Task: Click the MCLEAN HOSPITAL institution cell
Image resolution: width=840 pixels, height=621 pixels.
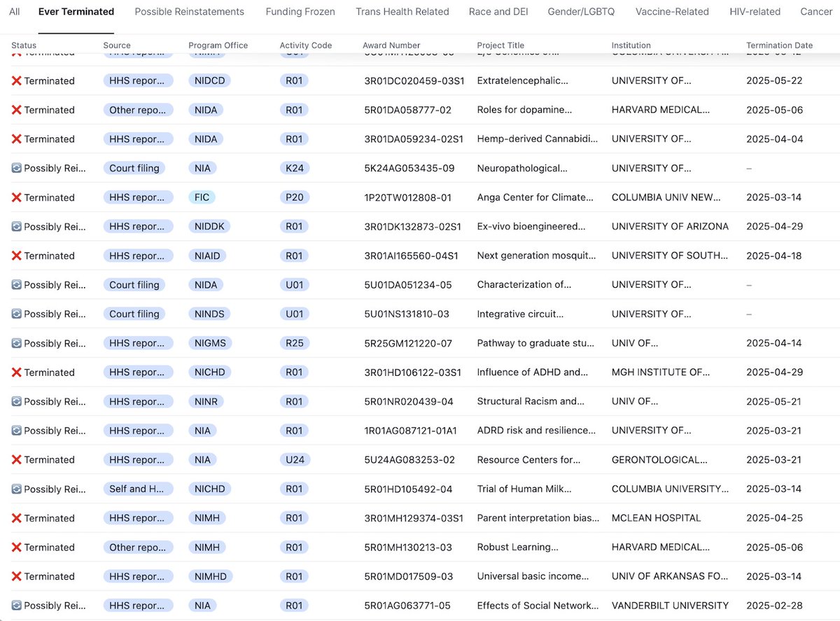Action: tap(657, 518)
